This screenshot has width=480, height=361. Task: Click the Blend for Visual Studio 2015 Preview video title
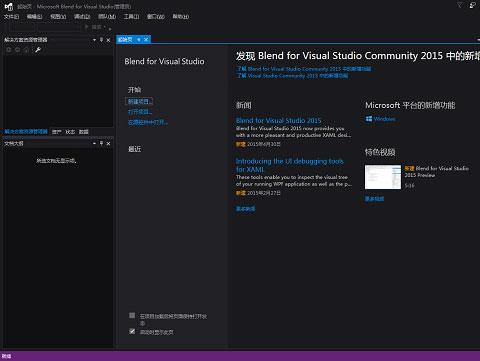(x=437, y=172)
